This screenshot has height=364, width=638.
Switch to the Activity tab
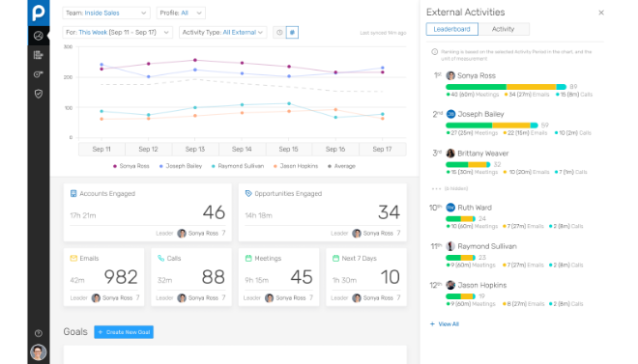(504, 29)
